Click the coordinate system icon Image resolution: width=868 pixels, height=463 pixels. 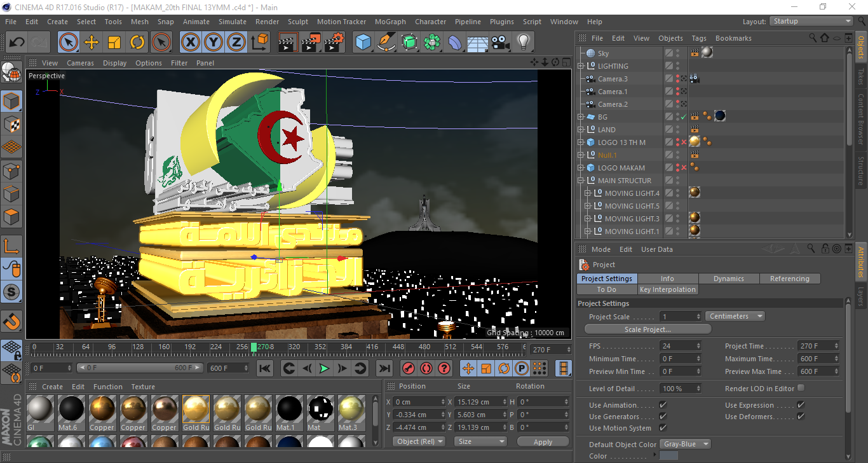260,43
